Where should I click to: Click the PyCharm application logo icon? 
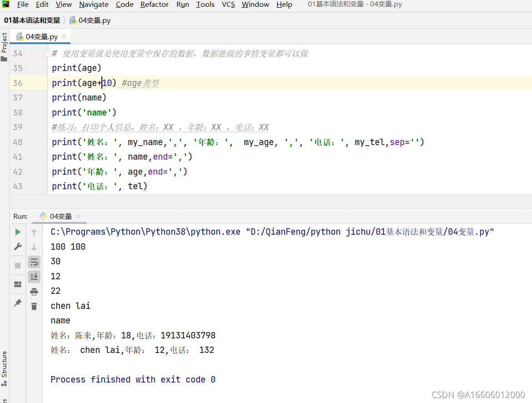coord(6,4)
